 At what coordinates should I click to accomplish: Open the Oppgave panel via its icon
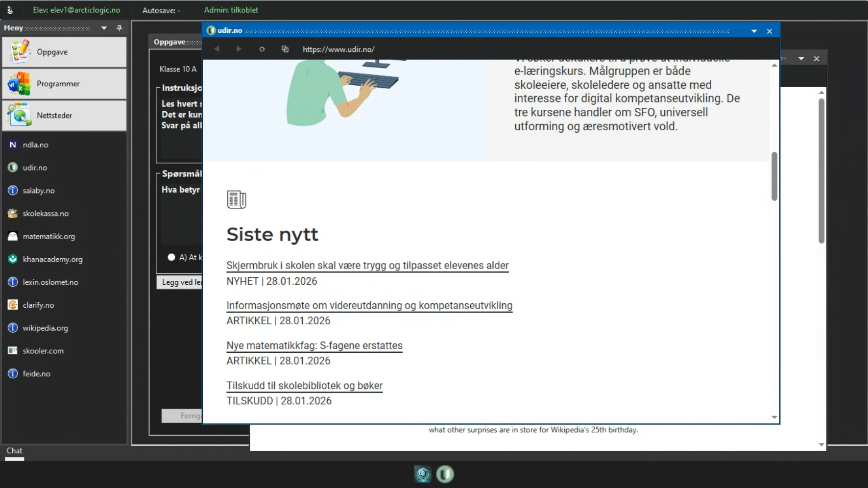click(x=19, y=51)
